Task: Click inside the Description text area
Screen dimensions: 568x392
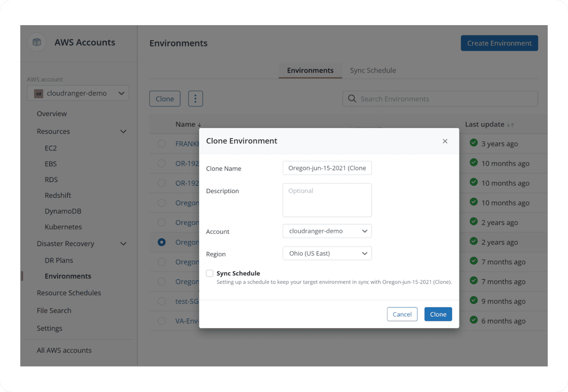Action: [327, 199]
